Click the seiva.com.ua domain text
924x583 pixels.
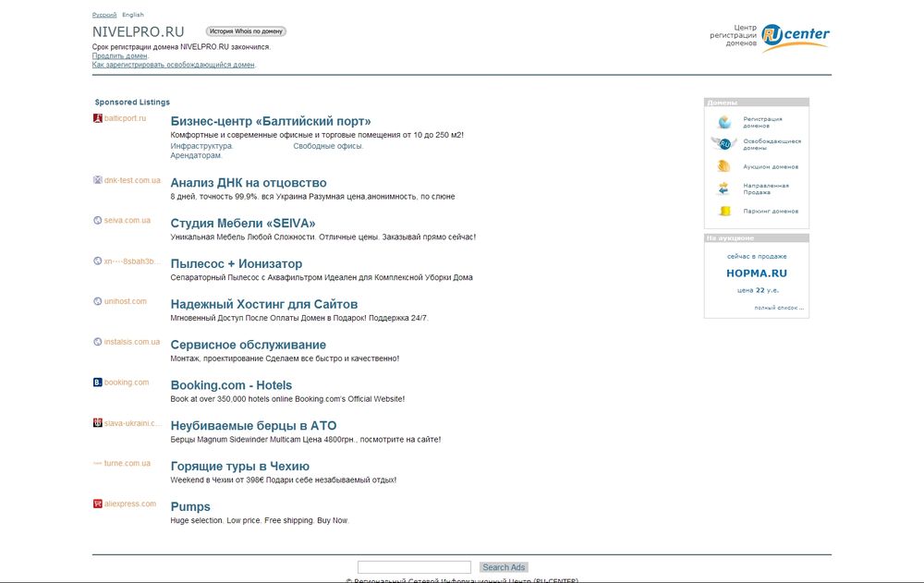click(128, 221)
